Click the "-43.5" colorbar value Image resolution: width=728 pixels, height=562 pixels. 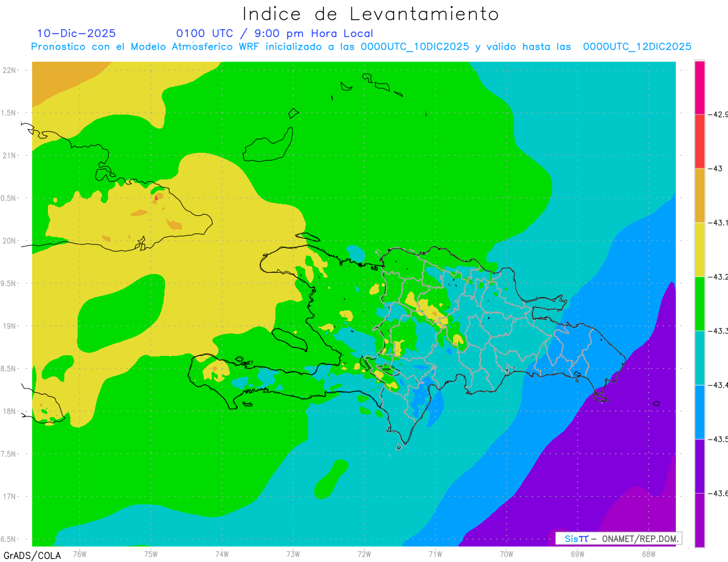(718, 439)
